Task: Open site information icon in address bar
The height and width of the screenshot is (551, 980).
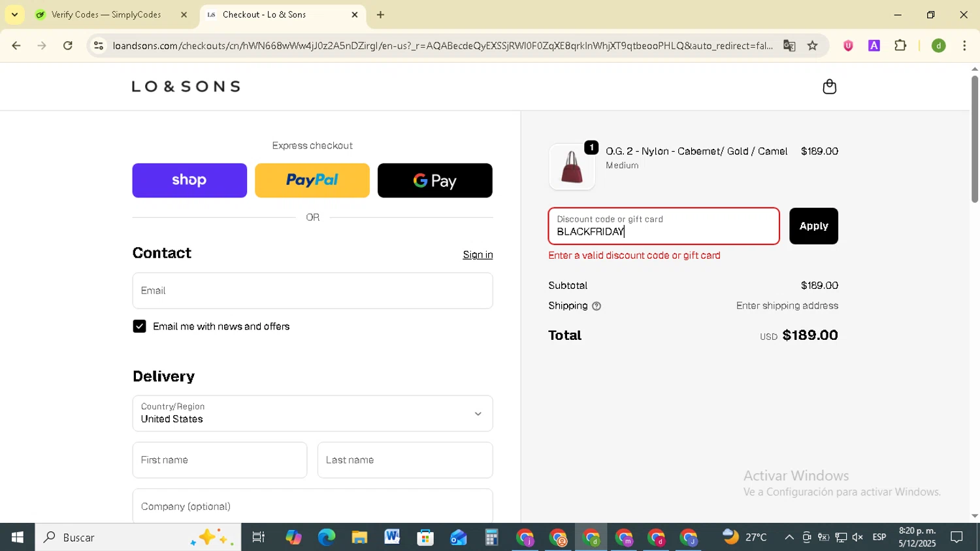Action: point(99,46)
